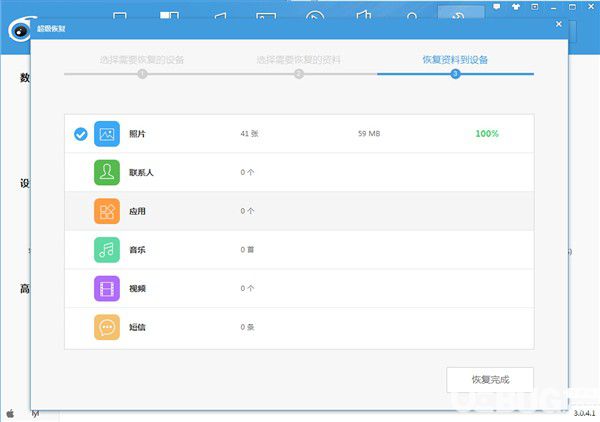
Task: Click the 超级恢复 dialog title
Action: tap(51, 29)
